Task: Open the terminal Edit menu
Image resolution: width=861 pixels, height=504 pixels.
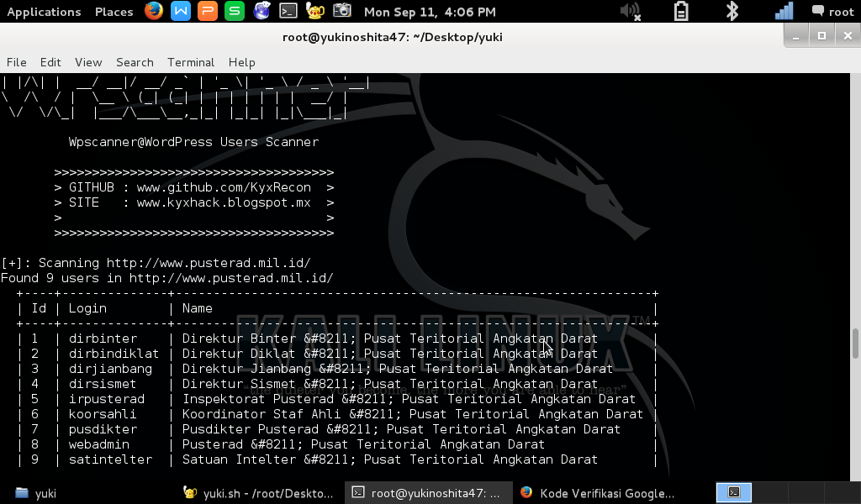Action: 50,62
